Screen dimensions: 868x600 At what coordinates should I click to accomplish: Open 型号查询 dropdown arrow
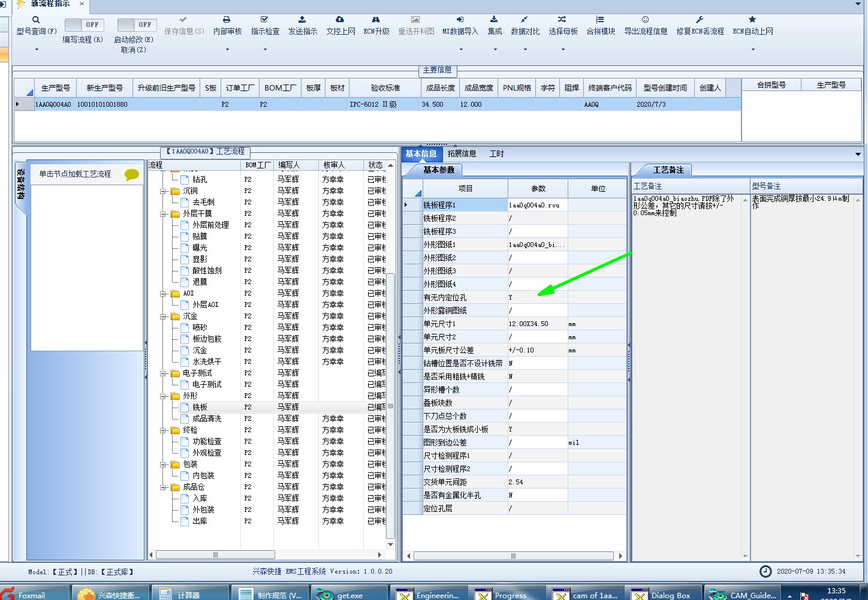click(37, 49)
